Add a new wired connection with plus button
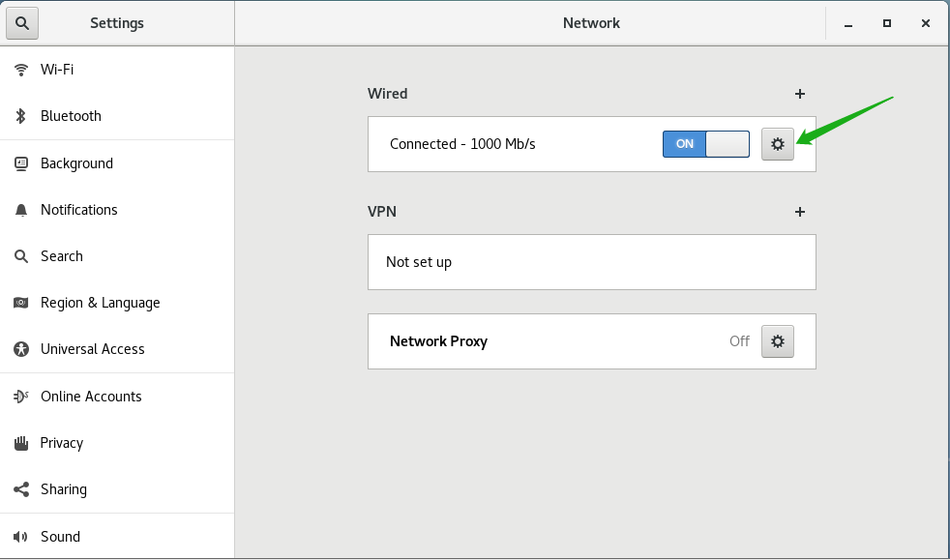950x560 pixels. 800,94
